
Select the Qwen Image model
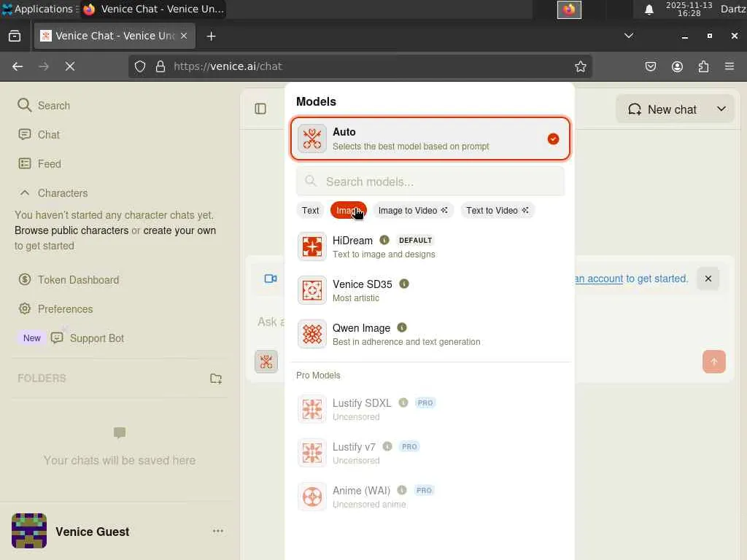click(430, 334)
